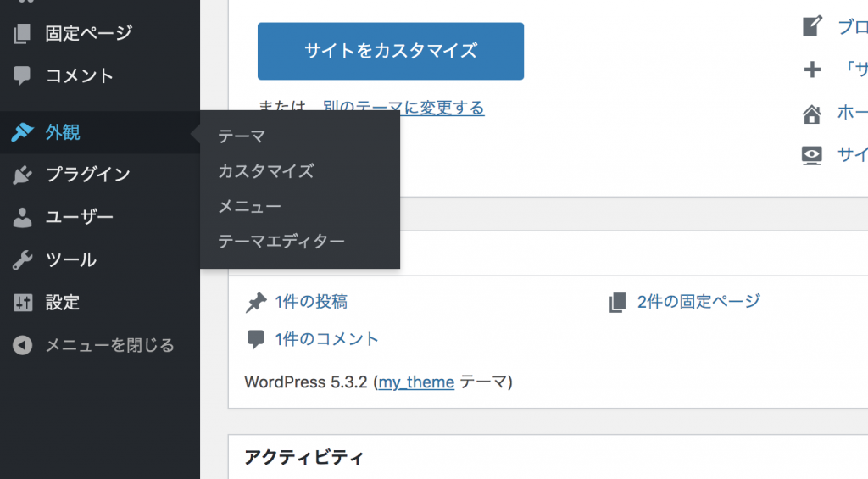Click the home icon in the right column

click(812, 114)
